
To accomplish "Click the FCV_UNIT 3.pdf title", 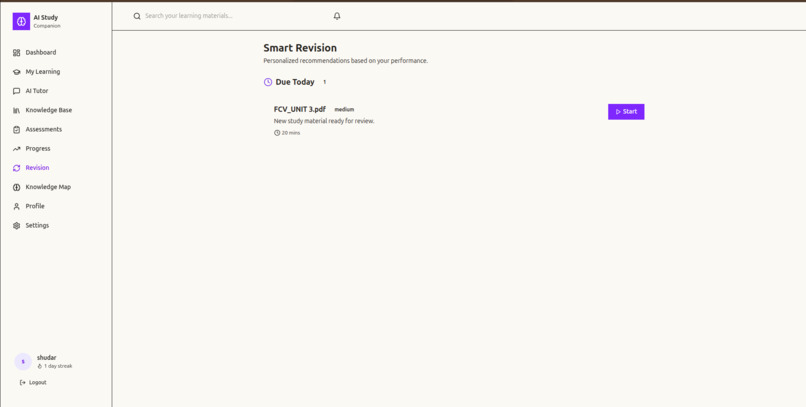I will pos(300,109).
